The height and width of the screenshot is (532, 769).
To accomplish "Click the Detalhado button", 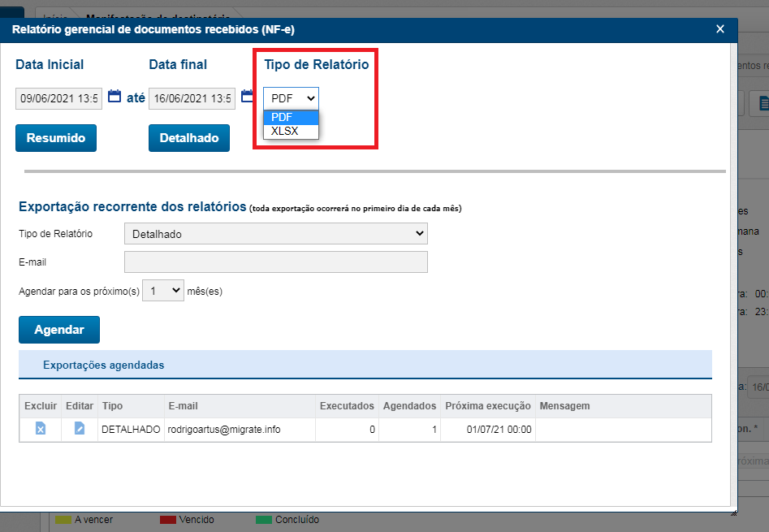I will click(188, 137).
